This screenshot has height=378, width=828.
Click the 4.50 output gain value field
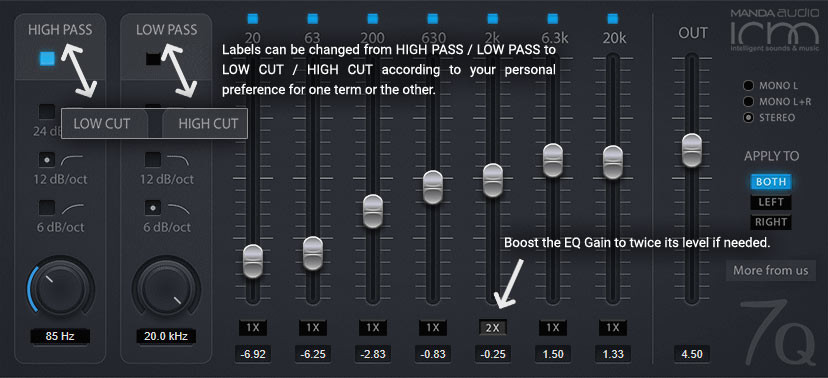pyautogui.click(x=692, y=354)
